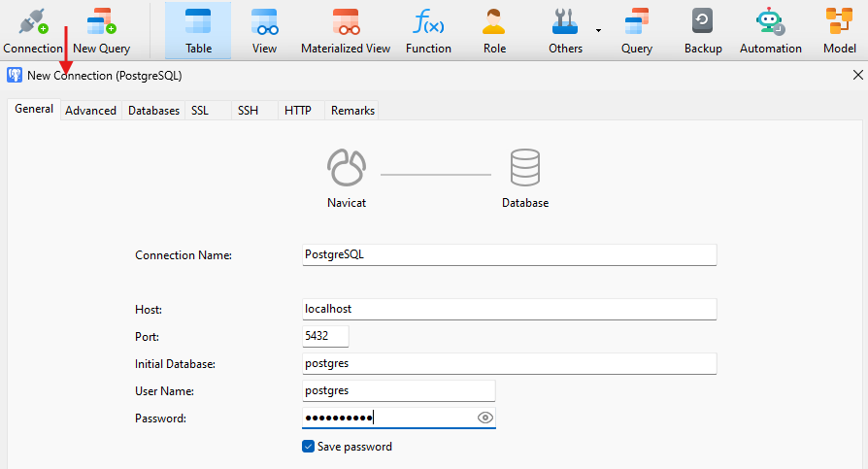Click the Connection Name input field

pyautogui.click(x=510, y=254)
